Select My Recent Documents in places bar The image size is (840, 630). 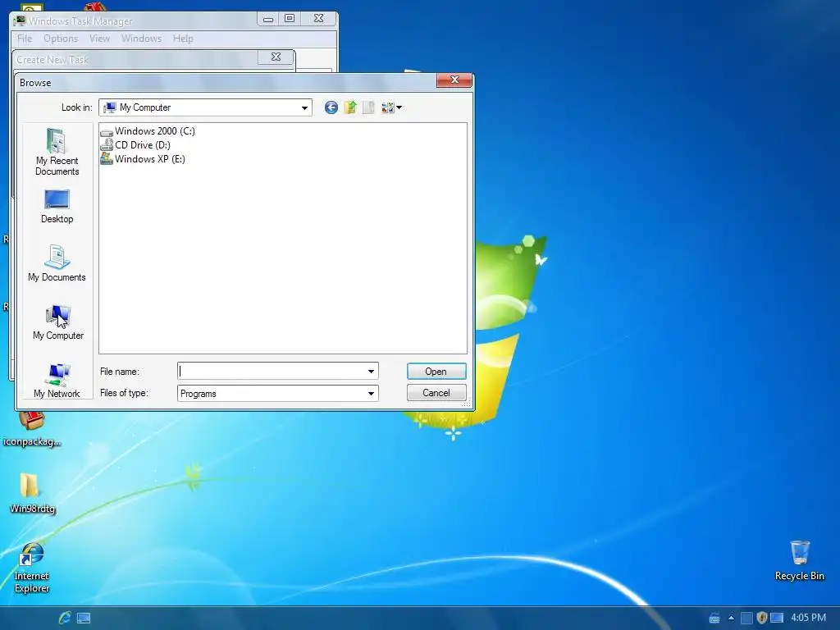pyautogui.click(x=57, y=153)
